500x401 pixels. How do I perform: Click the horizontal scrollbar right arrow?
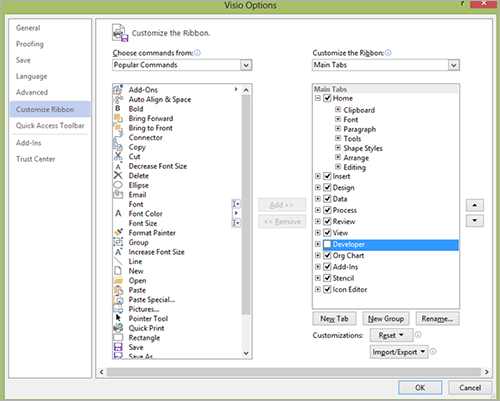[487, 372]
